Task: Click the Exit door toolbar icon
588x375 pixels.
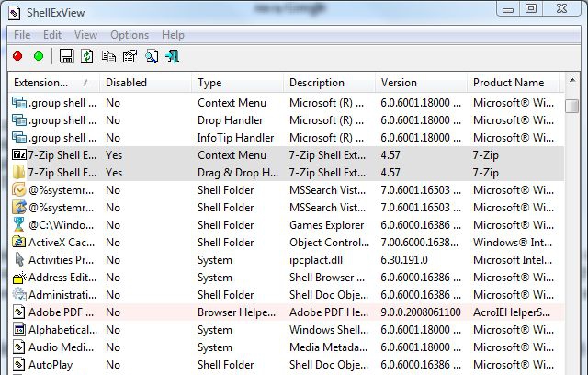Action: [172, 57]
